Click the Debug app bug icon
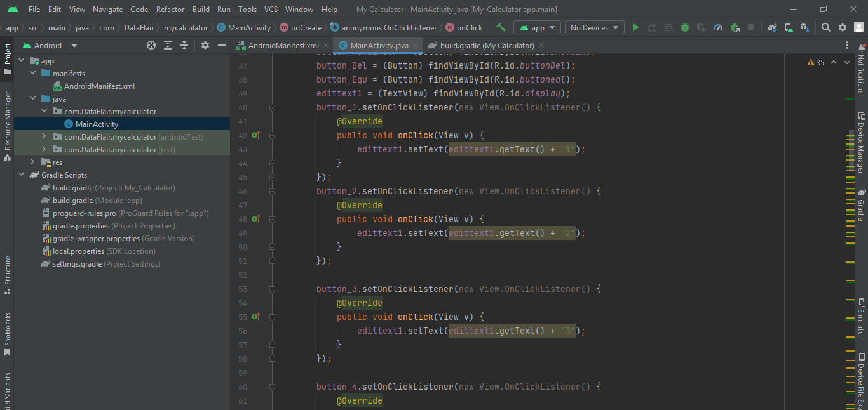Viewport: 868px width, 410px height. 685,27
